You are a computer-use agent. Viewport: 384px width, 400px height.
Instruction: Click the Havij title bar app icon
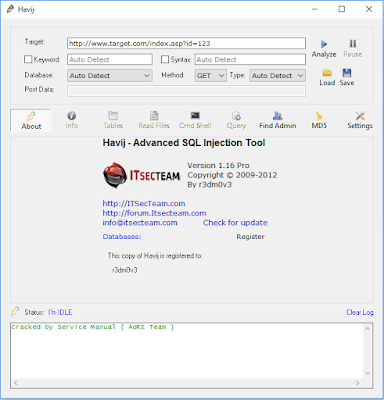10,9
